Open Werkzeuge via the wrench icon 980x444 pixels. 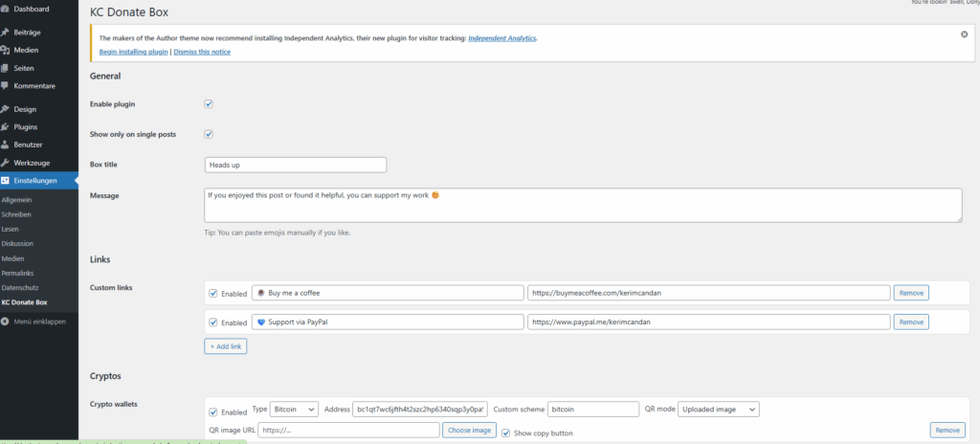pos(6,163)
